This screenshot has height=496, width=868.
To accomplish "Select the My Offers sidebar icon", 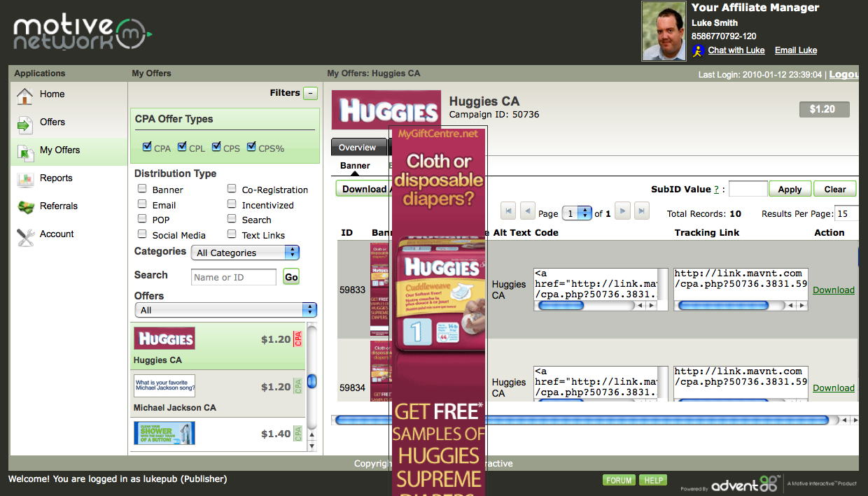I will click(25, 152).
